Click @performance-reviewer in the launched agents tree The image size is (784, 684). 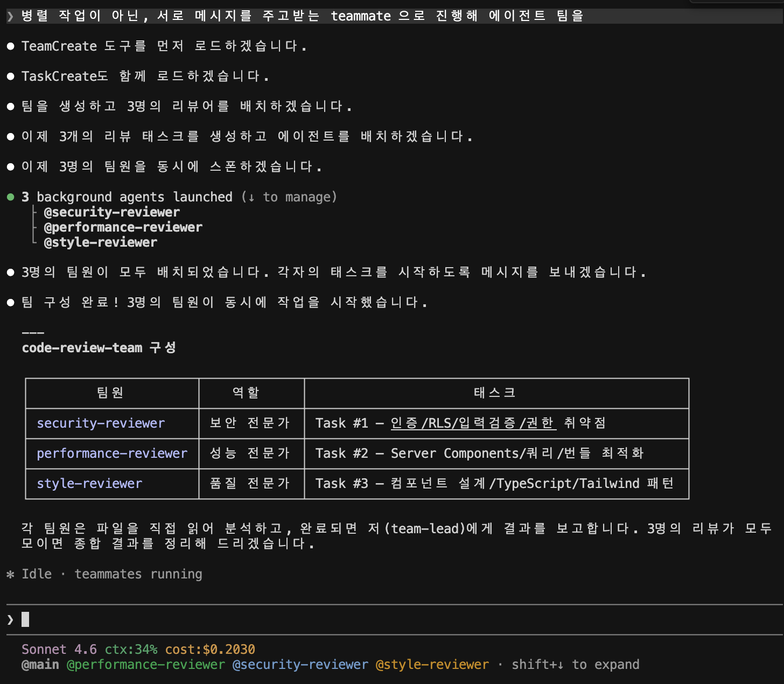[x=123, y=227]
